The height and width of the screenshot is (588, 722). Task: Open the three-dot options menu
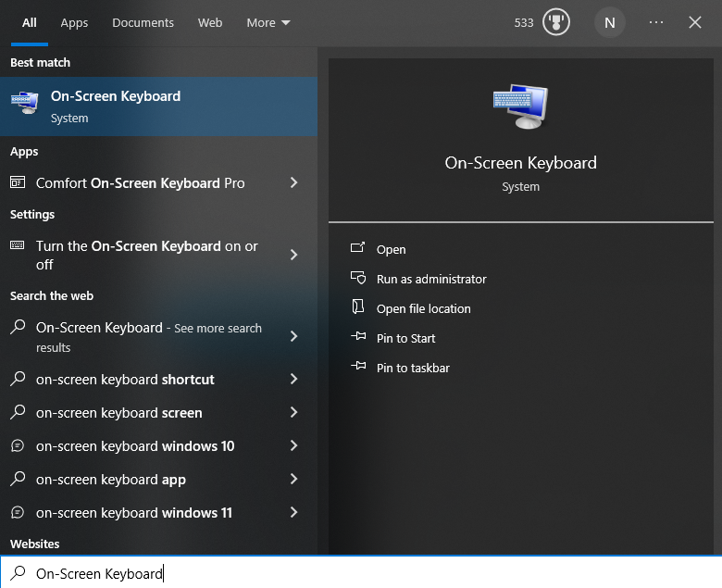[656, 22]
